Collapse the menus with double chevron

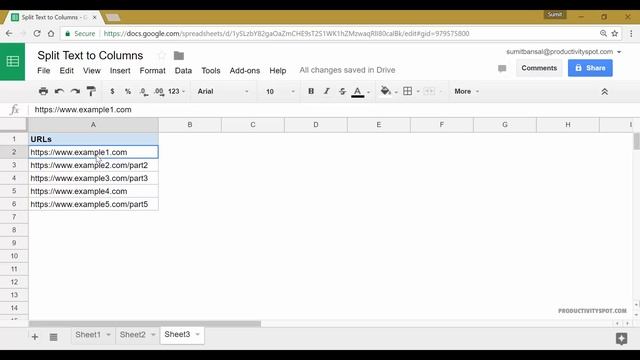click(x=604, y=92)
